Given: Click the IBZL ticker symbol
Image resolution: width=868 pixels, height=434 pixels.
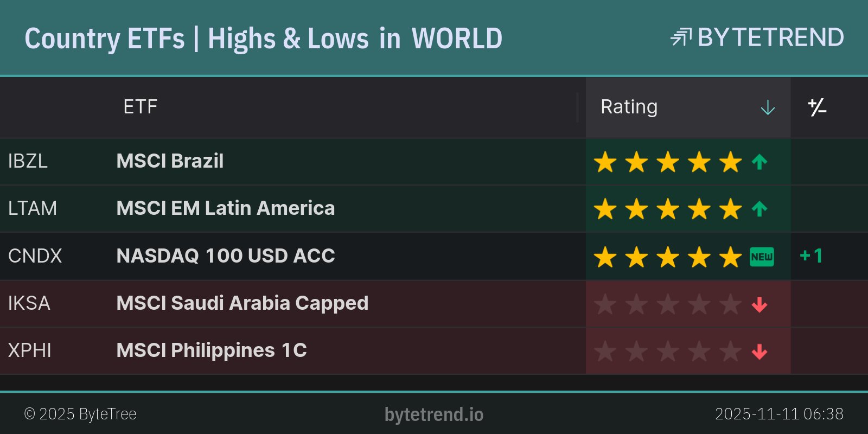Looking at the screenshot, I should (28, 161).
